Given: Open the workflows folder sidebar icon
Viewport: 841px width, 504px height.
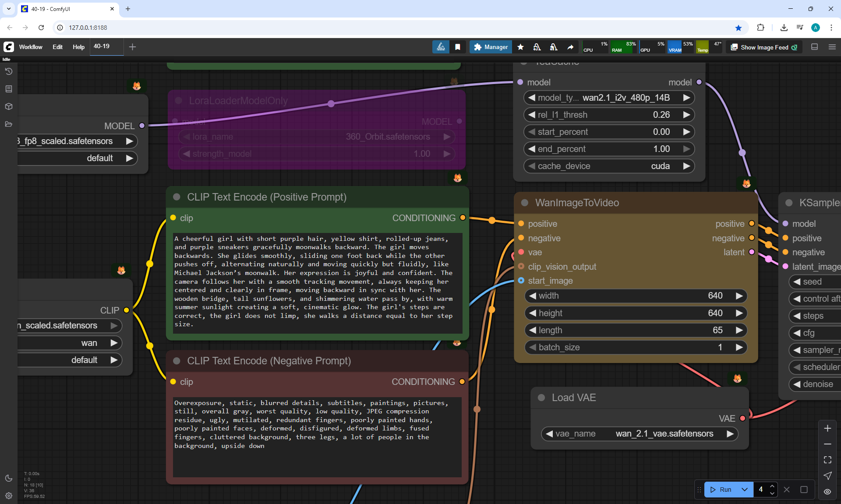Looking at the screenshot, I should point(9,124).
